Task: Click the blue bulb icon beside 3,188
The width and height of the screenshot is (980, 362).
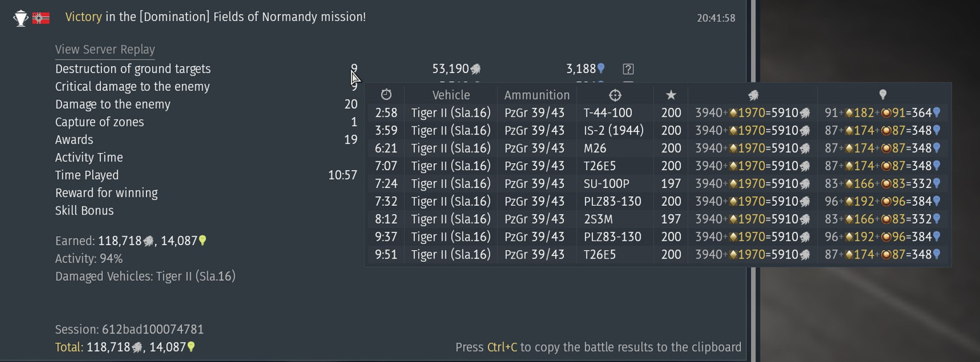Action: [601, 69]
